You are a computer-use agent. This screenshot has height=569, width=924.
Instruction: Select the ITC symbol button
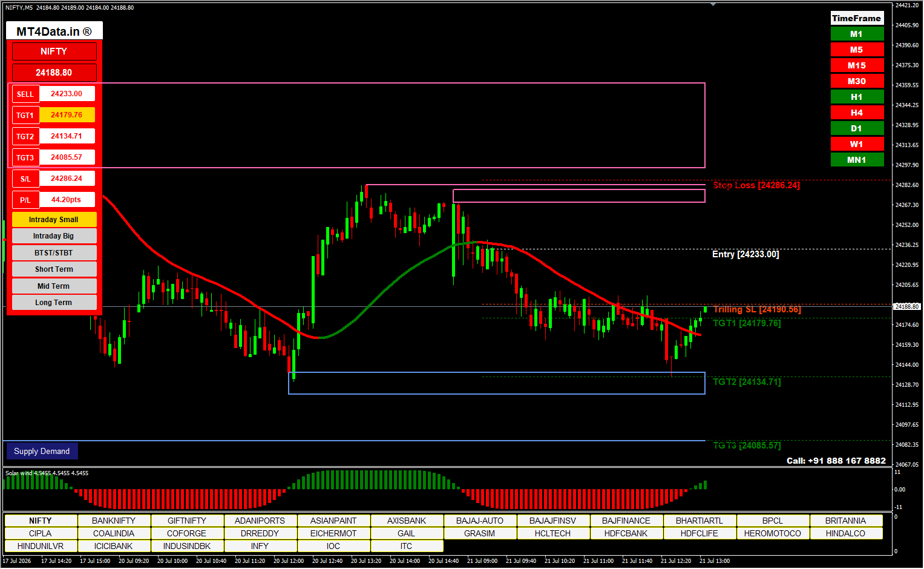tap(406, 546)
